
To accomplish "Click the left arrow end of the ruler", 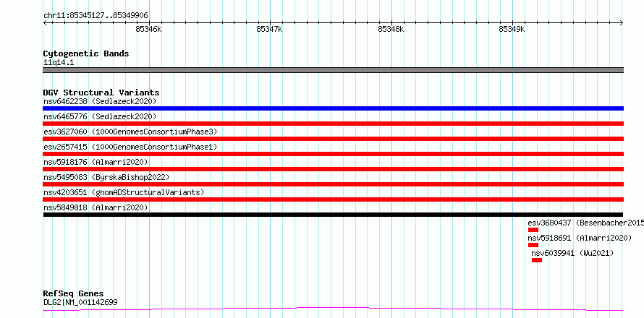I will [x=45, y=23].
